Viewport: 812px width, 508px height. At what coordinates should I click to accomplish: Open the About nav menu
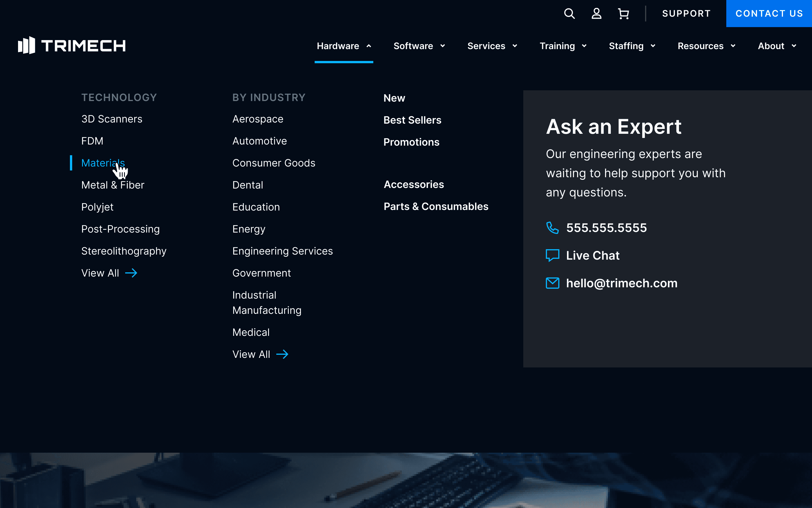click(771, 46)
